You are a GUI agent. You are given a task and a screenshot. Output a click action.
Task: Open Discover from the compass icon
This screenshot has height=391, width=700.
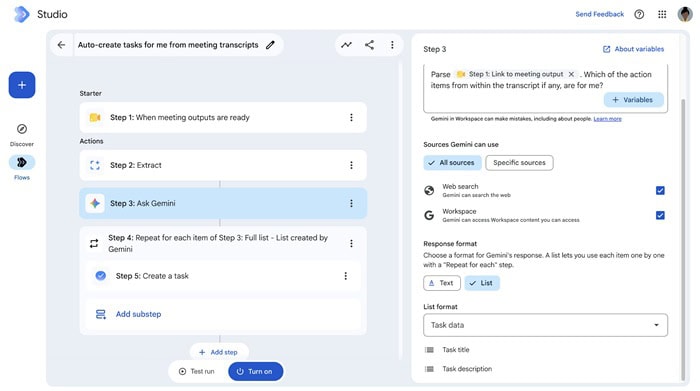(x=22, y=129)
